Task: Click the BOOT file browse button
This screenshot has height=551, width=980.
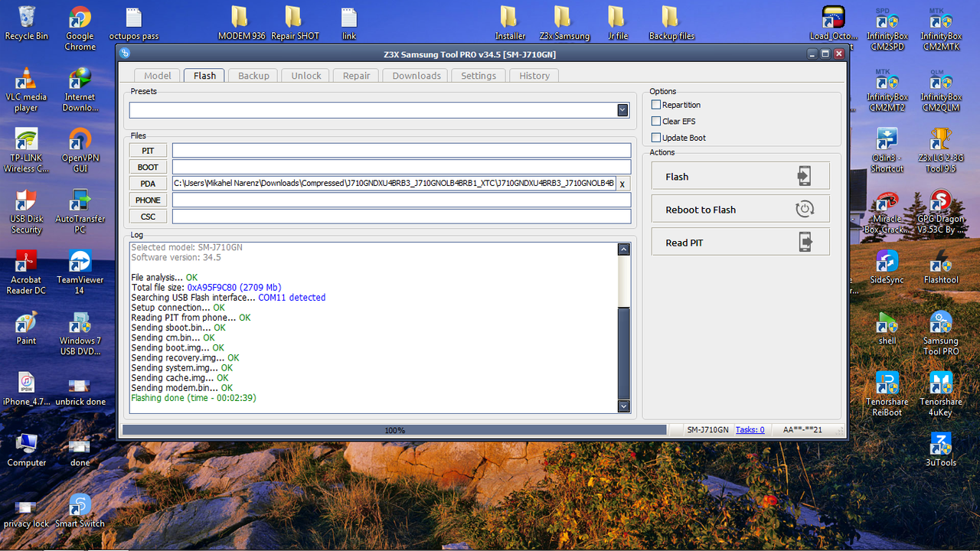Action: [148, 167]
